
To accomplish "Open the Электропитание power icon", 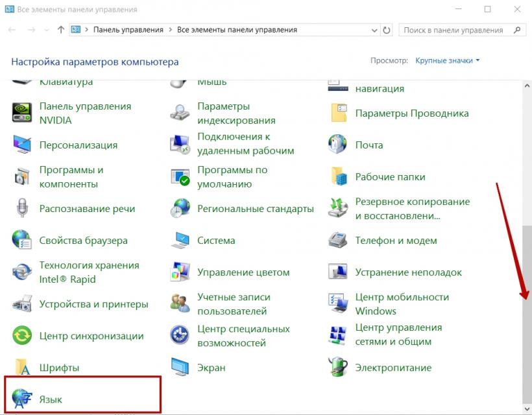I will pos(338,367).
